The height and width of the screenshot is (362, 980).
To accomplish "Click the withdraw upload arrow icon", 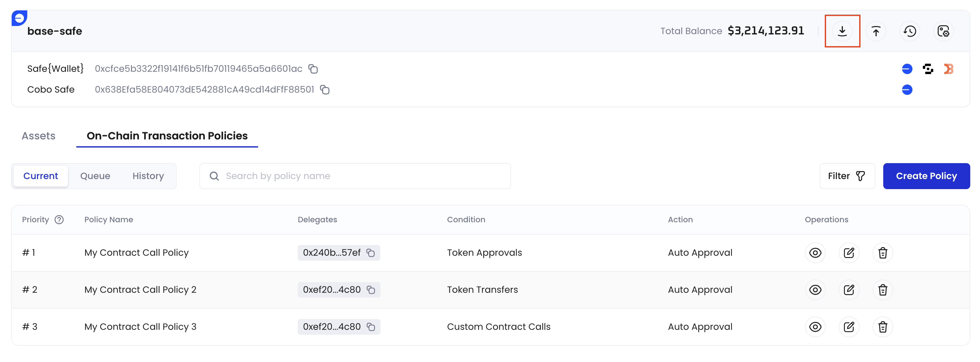I will pyautogui.click(x=876, y=31).
